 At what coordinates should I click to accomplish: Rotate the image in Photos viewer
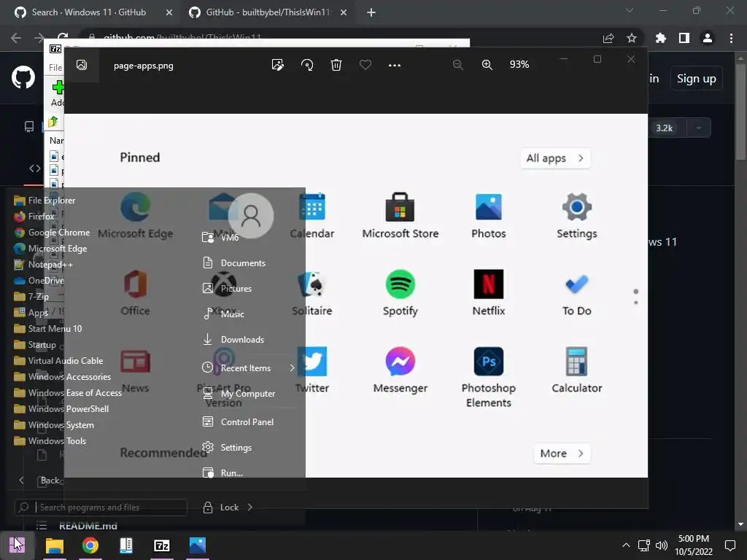point(307,65)
